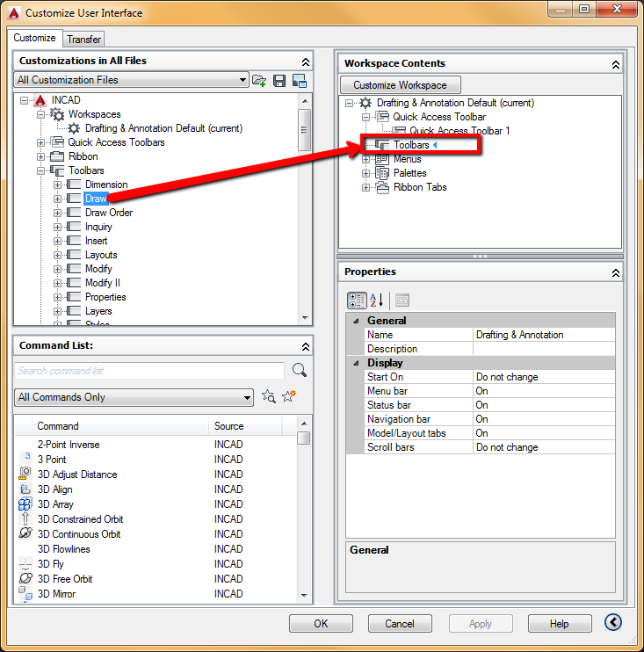Viewport: 644px width, 652px height.
Task: Click the save customization files icon
Action: tap(279, 80)
